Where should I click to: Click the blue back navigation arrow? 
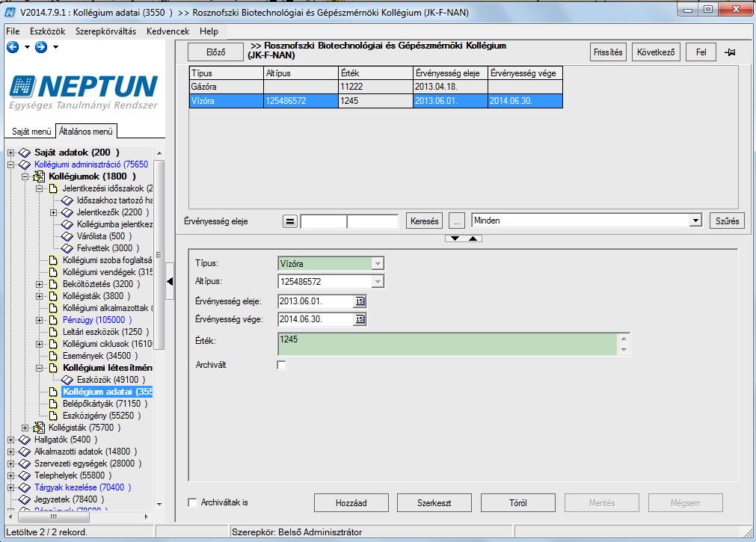pyautogui.click(x=13, y=47)
